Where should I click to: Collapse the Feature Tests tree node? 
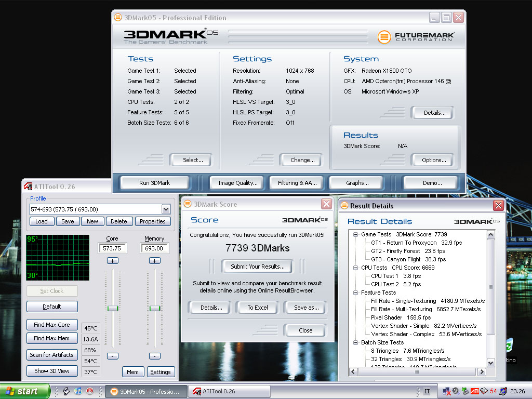355,292
